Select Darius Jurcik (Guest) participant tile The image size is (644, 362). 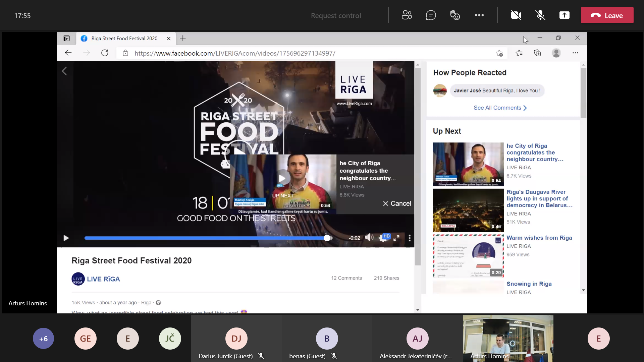[x=236, y=339]
